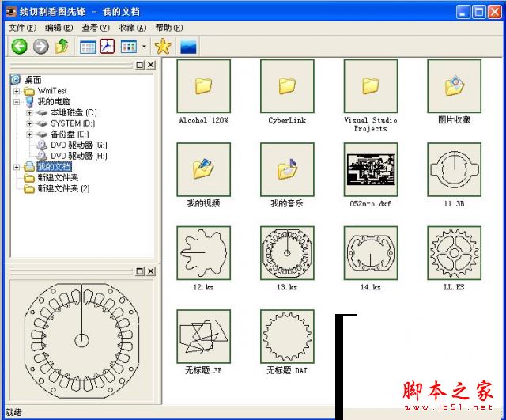This screenshot has height=420, width=506.
Task: Select the 052m-o.dxf drawing thumbnail
Action: 371,169
